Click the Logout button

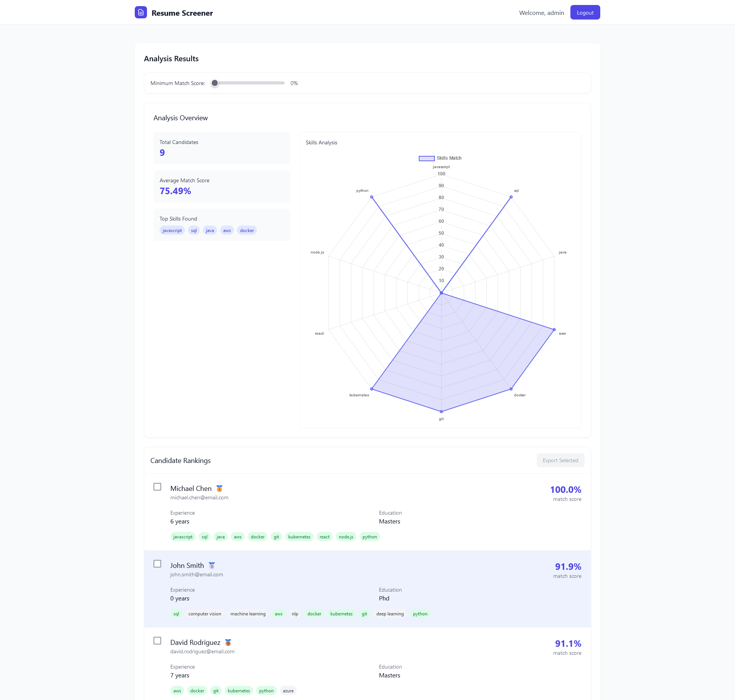pos(585,12)
